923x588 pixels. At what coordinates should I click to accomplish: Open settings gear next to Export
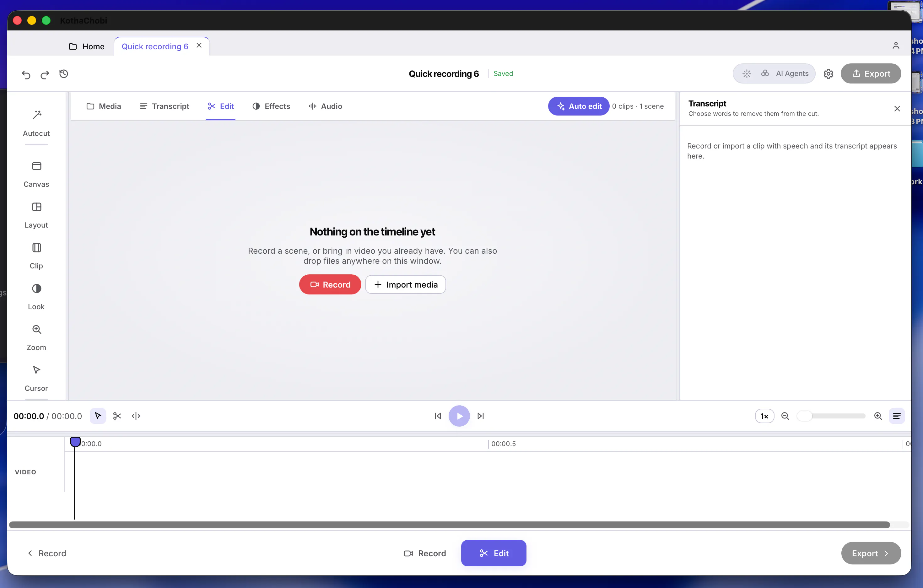click(x=828, y=73)
